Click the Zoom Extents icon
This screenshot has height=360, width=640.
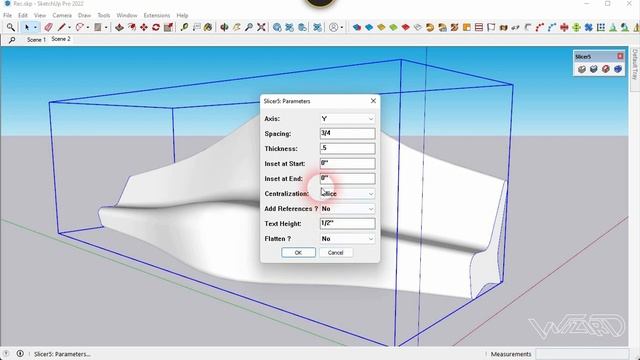point(261,27)
